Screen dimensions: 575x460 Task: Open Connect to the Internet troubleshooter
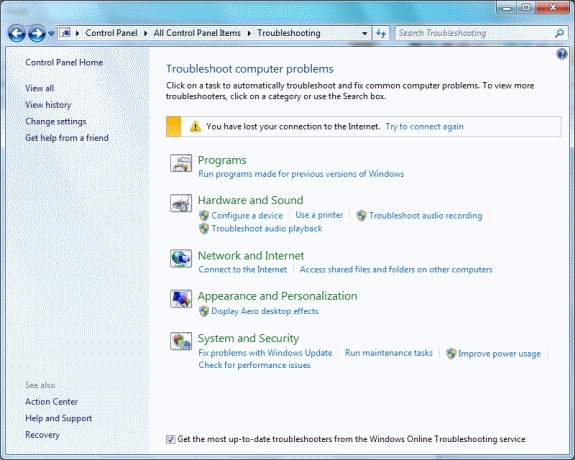pyautogui.click(x=243, y=270)
